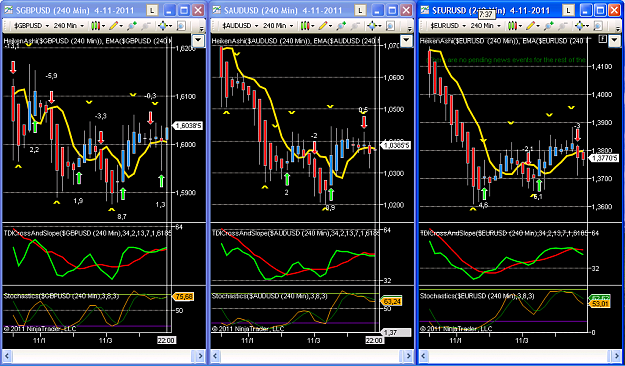625x366 pixels.
Task: Click the L link button in the GBPUSD title bar
Action: tap(152, 10)
